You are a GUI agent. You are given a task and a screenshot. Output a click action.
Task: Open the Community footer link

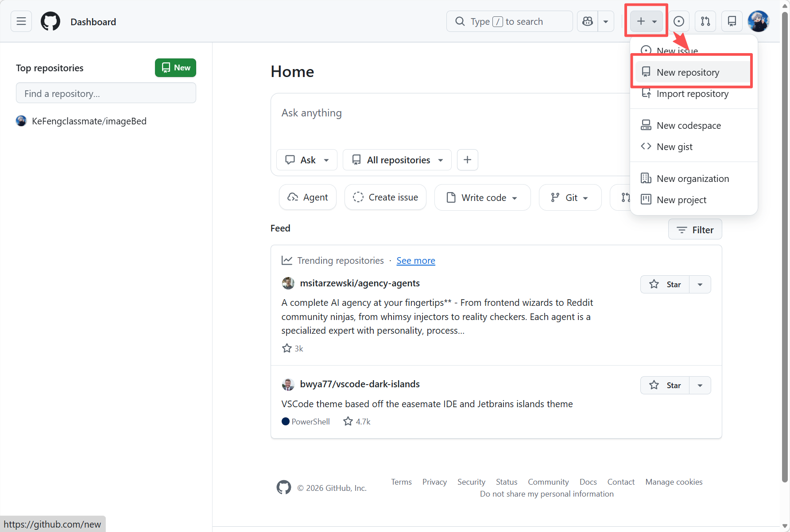(548, 482)
